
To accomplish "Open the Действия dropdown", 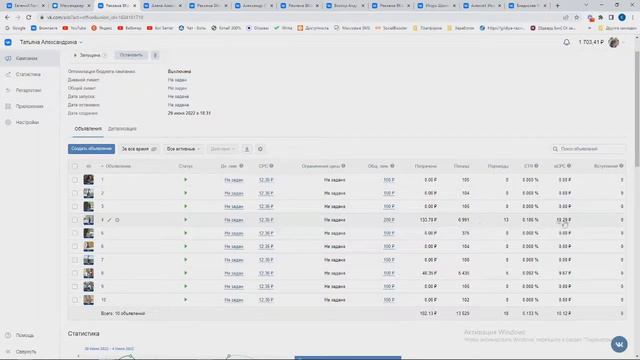I will point(222,149).
